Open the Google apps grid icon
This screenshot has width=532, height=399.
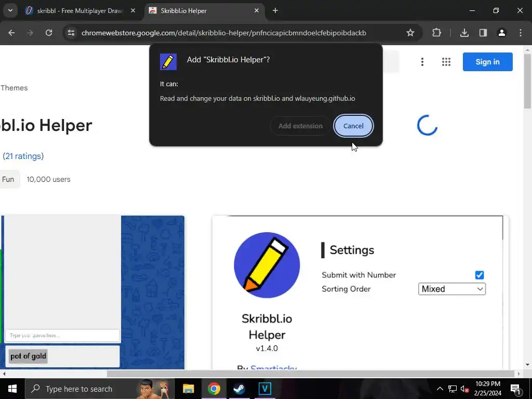click(x=446, y=62)
